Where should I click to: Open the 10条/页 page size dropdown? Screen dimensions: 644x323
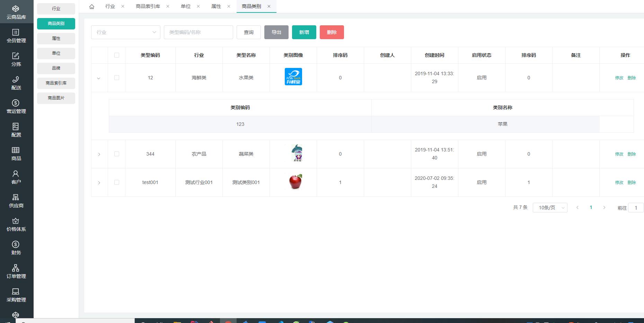(x=550, y=207)
